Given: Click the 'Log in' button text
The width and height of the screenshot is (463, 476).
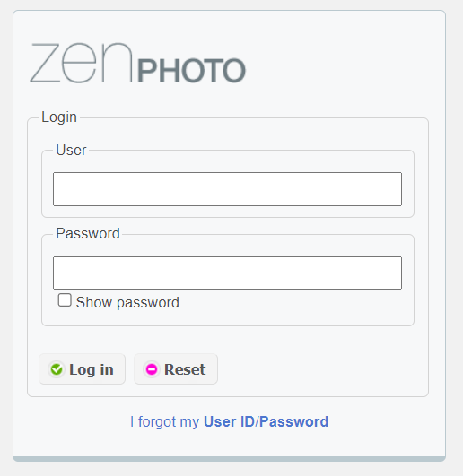Looking at the screenshot, I should point(92,369).
